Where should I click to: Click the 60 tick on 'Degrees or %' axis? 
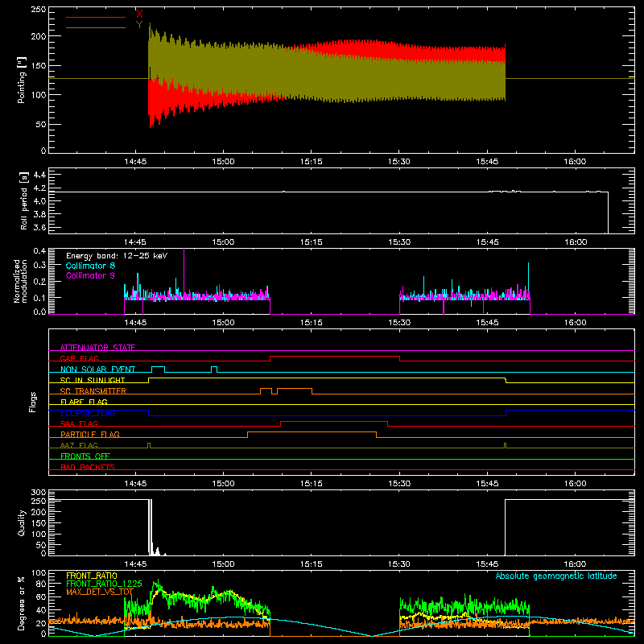(41, 597)
